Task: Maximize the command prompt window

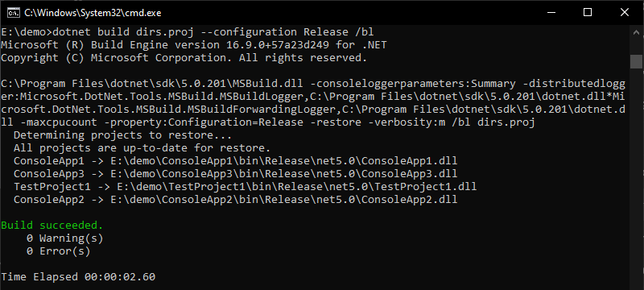Action: [588, 13]
